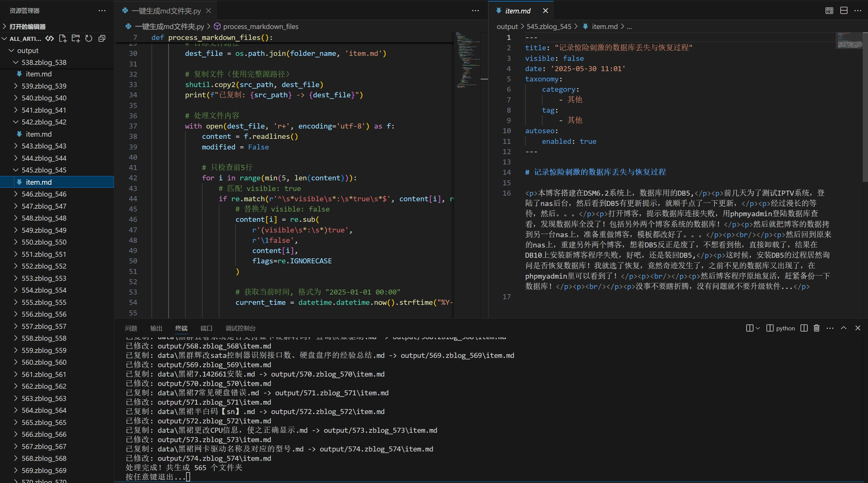Image resolution: width=868 pixels, height=483 pixels.
Task: Click the New Folder icon in explorer
Action: (x=75, y=38)
